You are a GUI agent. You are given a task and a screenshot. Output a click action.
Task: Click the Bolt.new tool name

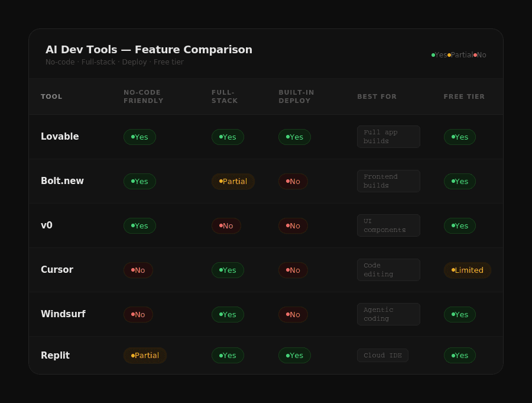click(x=62, y=180)
